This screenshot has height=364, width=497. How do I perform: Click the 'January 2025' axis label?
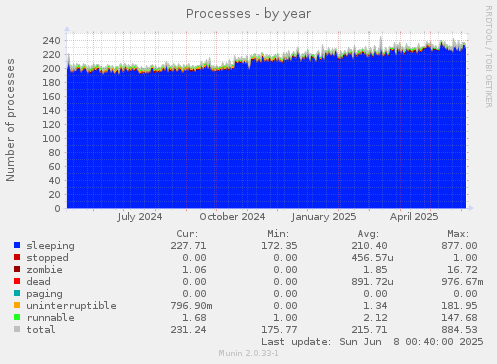tap(323, 217)
